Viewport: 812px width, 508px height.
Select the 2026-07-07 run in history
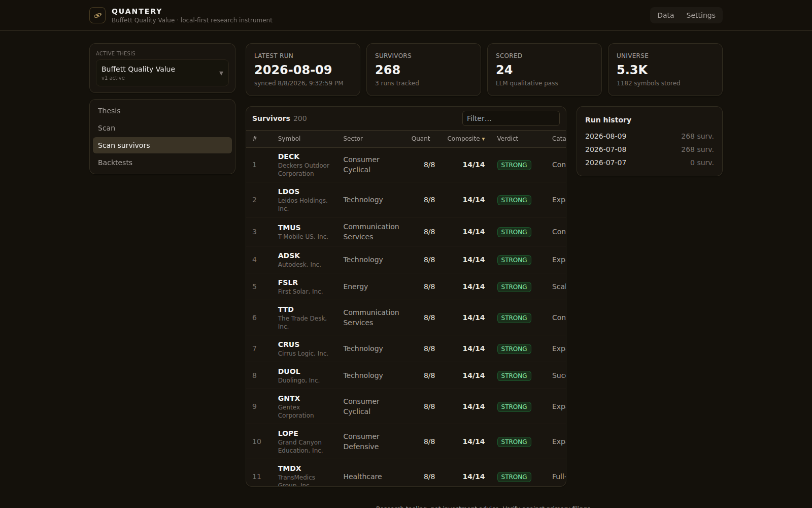tap(649, 163)
